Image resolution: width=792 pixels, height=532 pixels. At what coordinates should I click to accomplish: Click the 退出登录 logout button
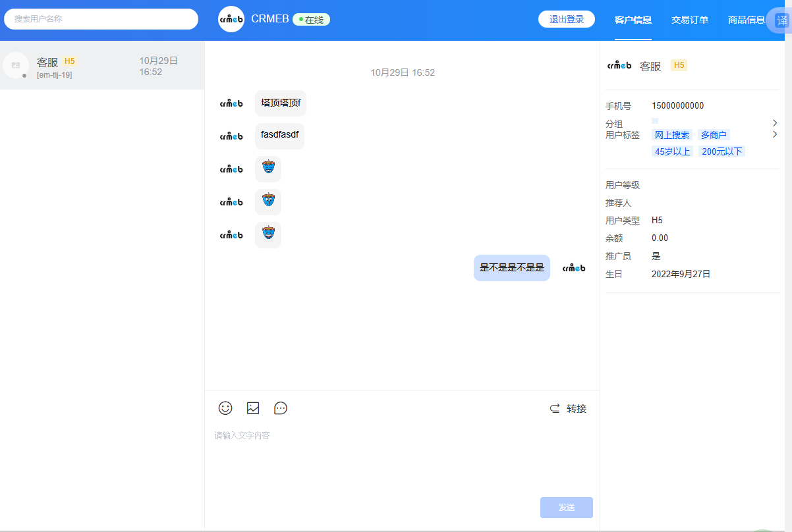coord(566,19)
